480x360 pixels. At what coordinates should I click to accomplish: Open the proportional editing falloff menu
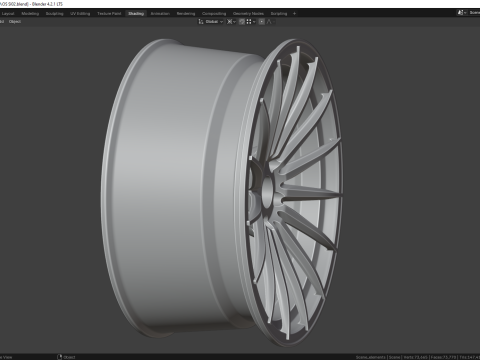tap(271, 22)
